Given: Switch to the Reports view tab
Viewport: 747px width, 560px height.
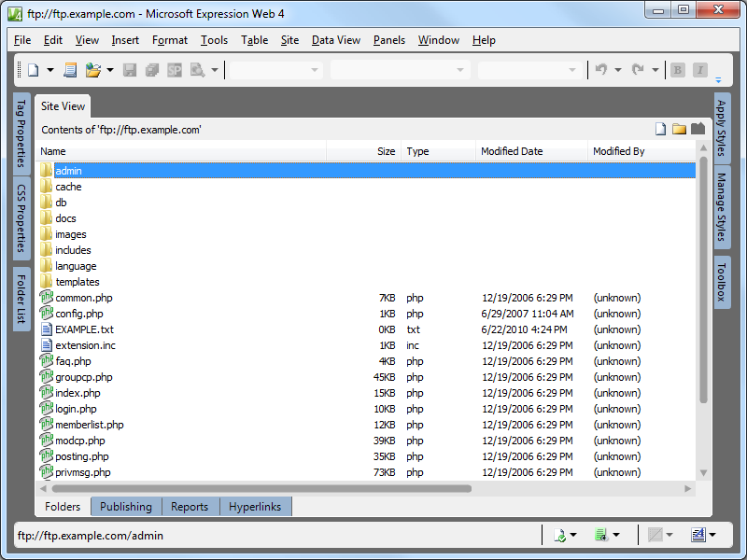Looking at the screenshot, I should point(190,506).
